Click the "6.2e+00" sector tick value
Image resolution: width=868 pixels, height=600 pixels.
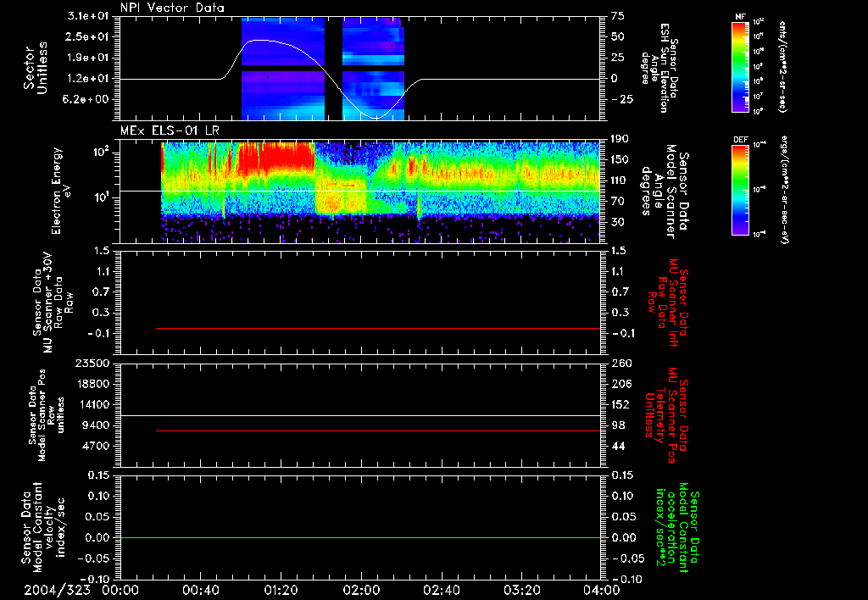pos(87,100)
